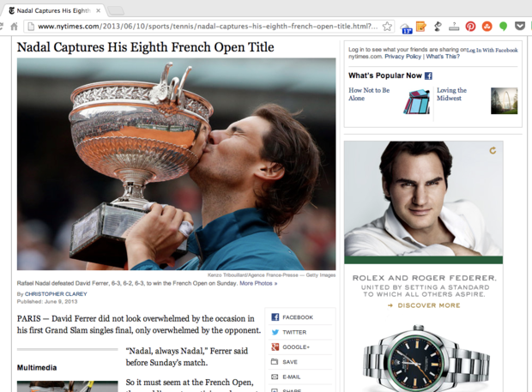The image size is (532, 392).
Task: Click the E-Mail label in share tools
Action: coord(292,377)
